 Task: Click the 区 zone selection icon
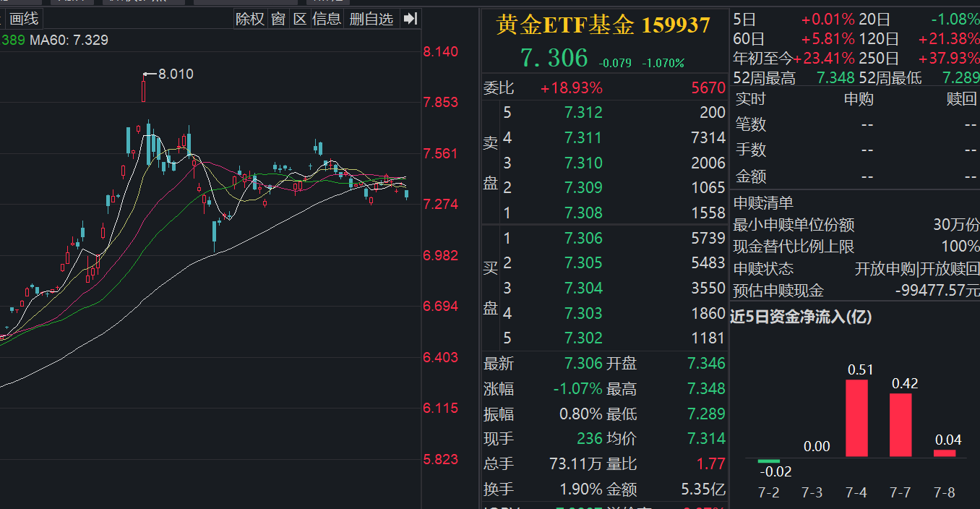tap(301, 19)
